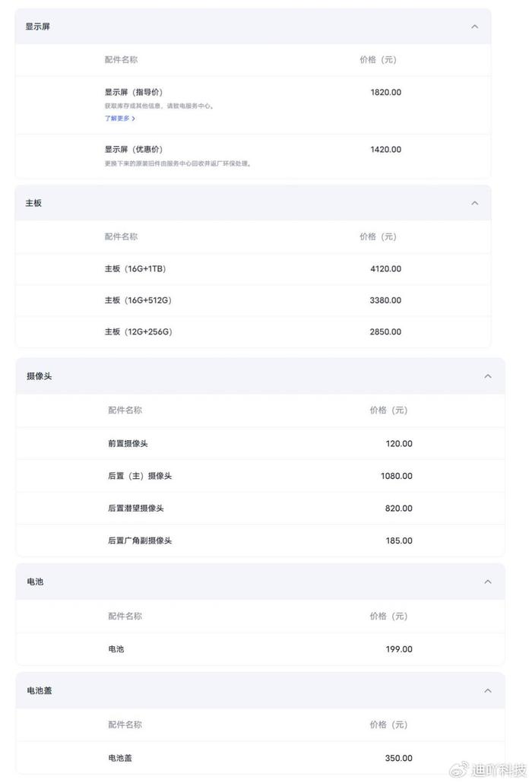Click the 显示屏 section header title
Viewport: 532px width, 783px height.
(x=38, y=27)
